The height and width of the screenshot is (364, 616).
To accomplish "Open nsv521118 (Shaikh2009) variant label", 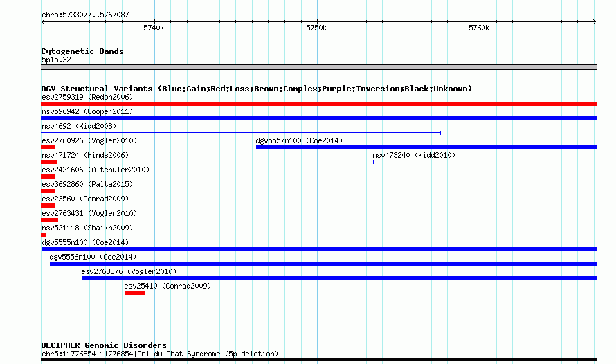I will pyautogui.click(x=87, y=228).
